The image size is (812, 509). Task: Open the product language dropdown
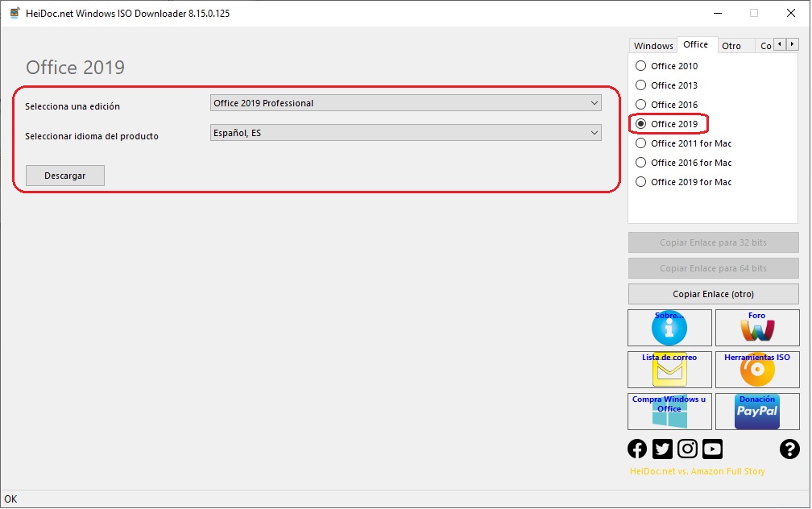coord(405,133)
